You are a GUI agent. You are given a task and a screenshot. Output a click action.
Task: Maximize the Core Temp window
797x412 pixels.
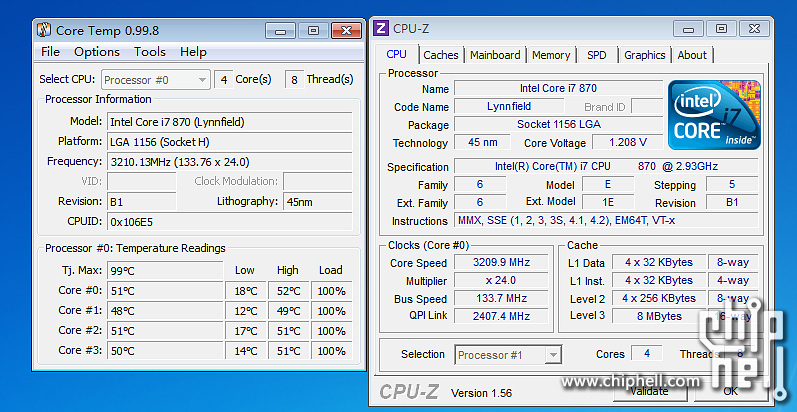click(313, 31)
